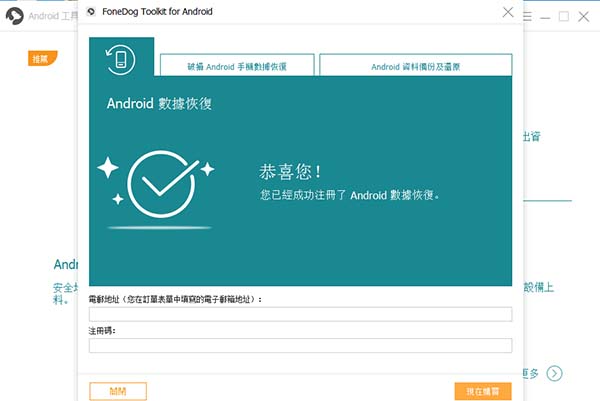The height and width of the screenshot is (401, 600).
Task: Click the "Android 數據恢復" panel heading
Action: 159,104
